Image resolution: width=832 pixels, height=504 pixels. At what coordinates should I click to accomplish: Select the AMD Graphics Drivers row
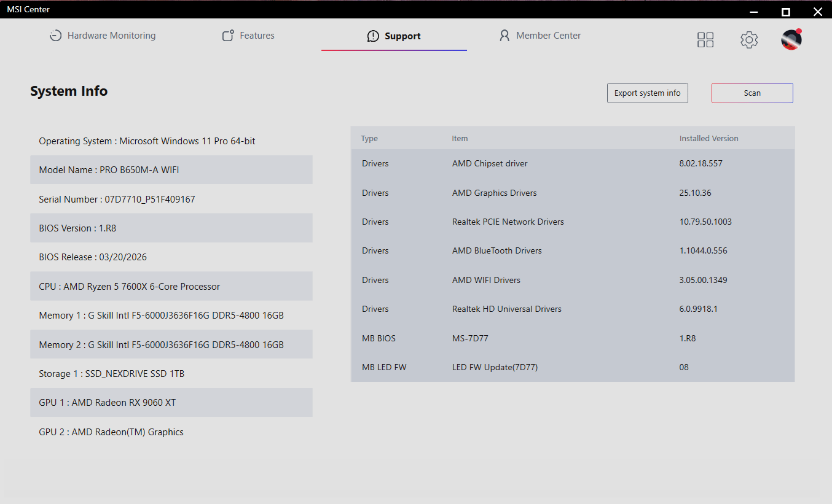point(573,193)
